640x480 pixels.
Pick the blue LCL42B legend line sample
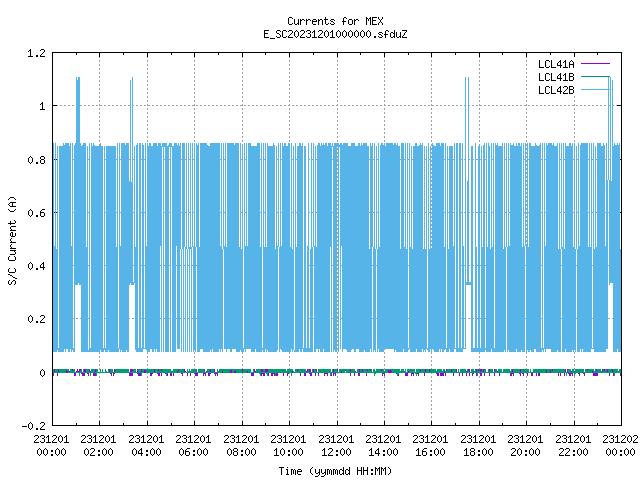pyautogui.click(x=595, y=90)
